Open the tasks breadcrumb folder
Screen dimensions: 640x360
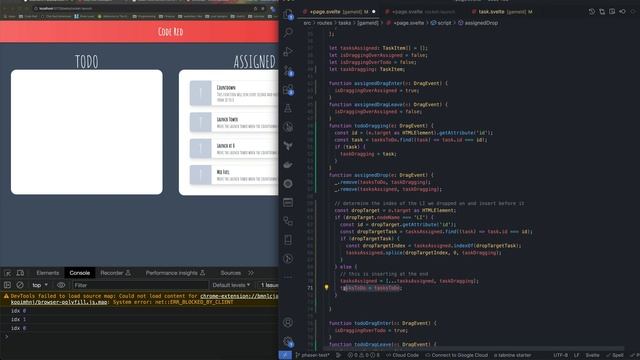344,23
